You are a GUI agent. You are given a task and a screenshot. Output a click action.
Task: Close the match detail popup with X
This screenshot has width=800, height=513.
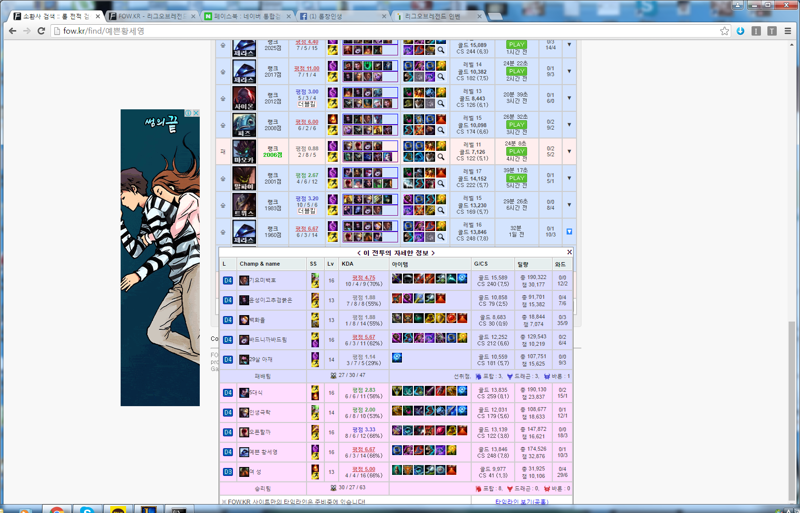569,252
